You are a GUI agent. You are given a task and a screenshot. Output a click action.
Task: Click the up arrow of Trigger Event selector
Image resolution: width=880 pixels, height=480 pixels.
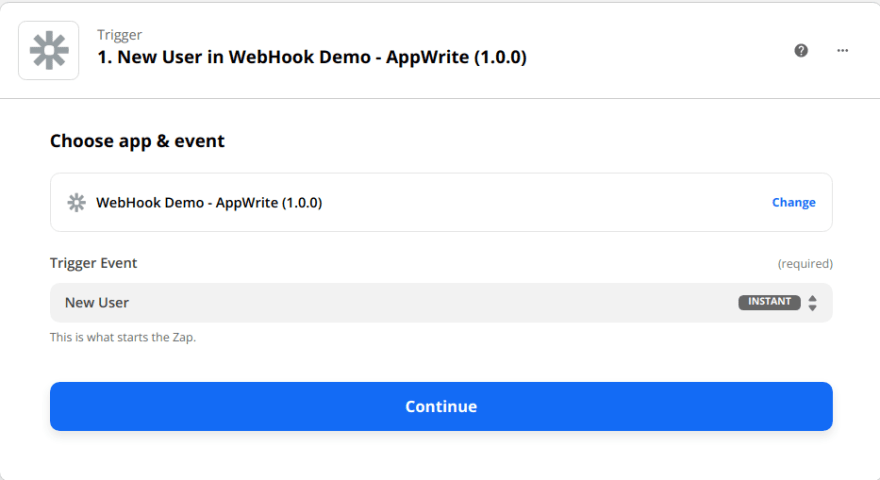click(x=812, y=298)
